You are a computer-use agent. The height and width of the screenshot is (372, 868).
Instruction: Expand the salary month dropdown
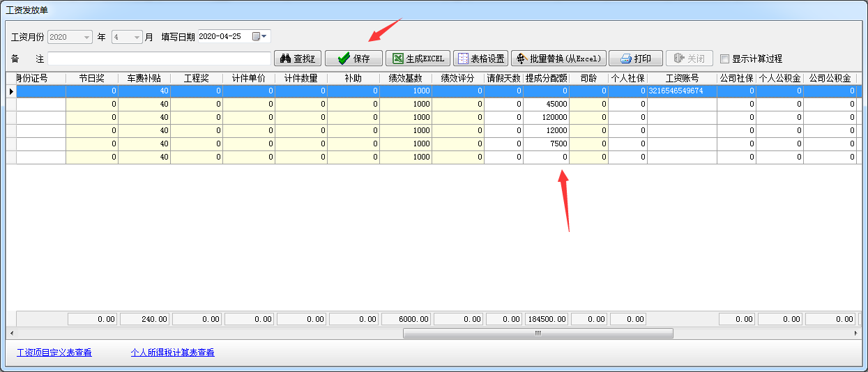click(x=137, y=37)
